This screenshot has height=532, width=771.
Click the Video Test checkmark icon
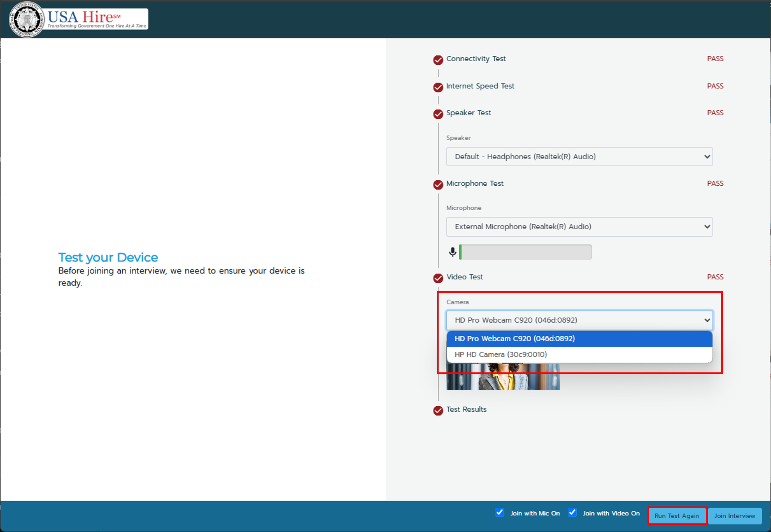(438, 278)
